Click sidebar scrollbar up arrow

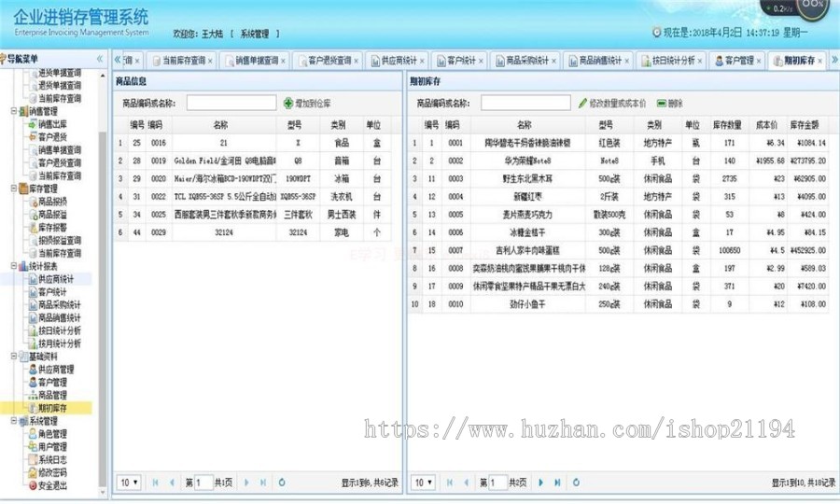[x=103, y=75]
